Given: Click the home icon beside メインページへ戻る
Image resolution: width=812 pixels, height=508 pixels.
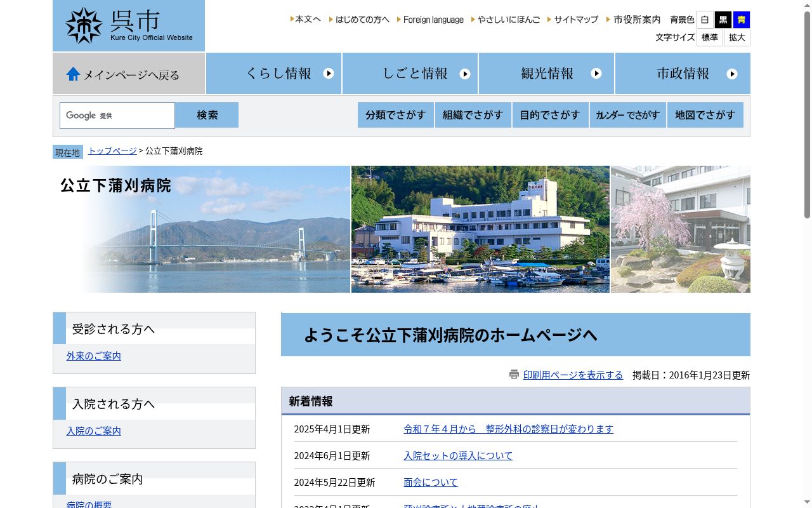Looking at the screenshot, I should coord(73,74).
